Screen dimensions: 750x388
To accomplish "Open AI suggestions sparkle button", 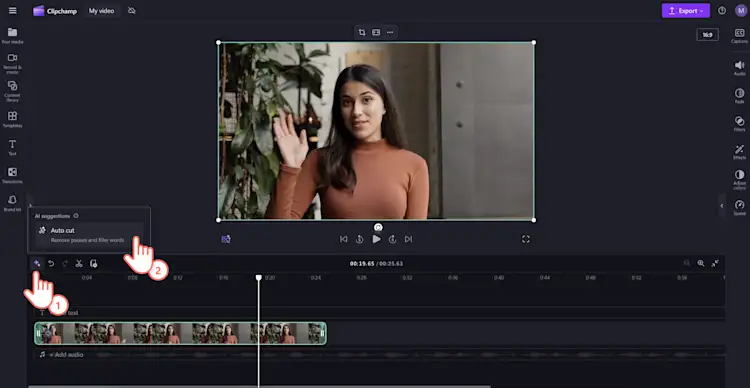I will pos(36,263).
